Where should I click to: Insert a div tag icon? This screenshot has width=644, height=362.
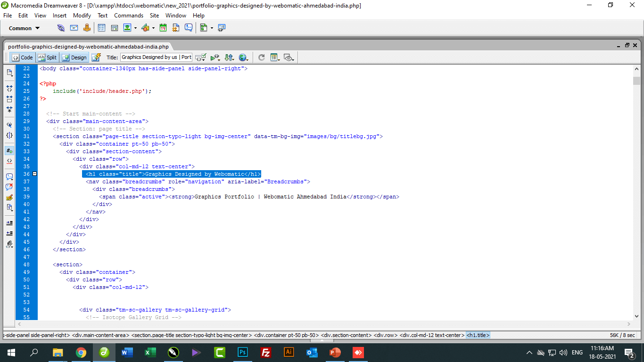pos(114,28)
